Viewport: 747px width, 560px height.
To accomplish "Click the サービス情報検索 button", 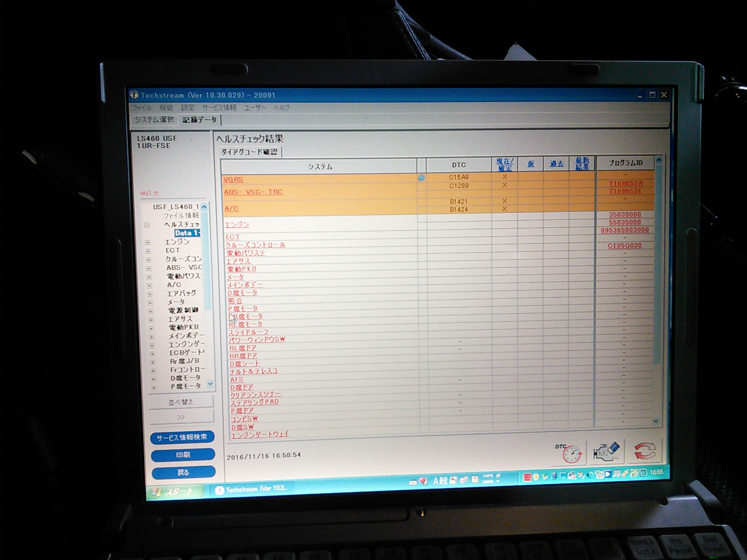I will (182, 437).
